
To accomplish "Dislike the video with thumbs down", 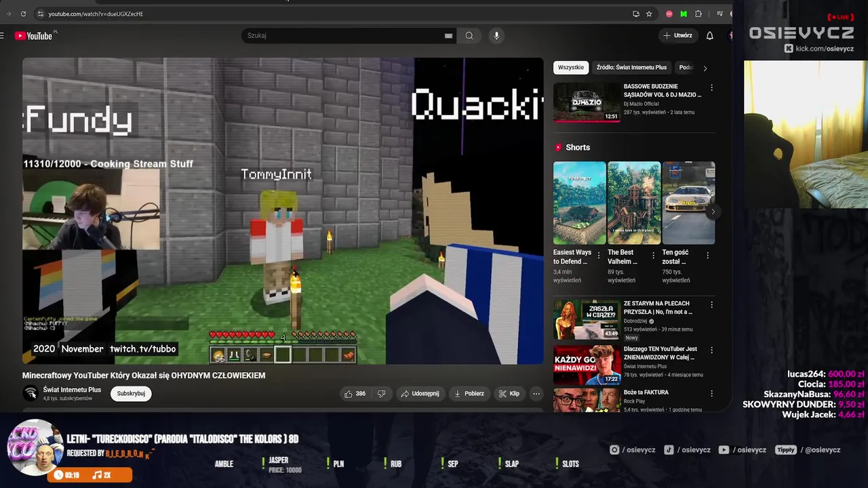I will (x=381, y=394).
